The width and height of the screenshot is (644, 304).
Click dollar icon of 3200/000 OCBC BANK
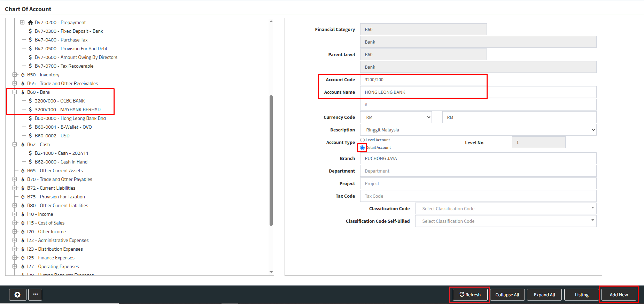pos(30,101)
